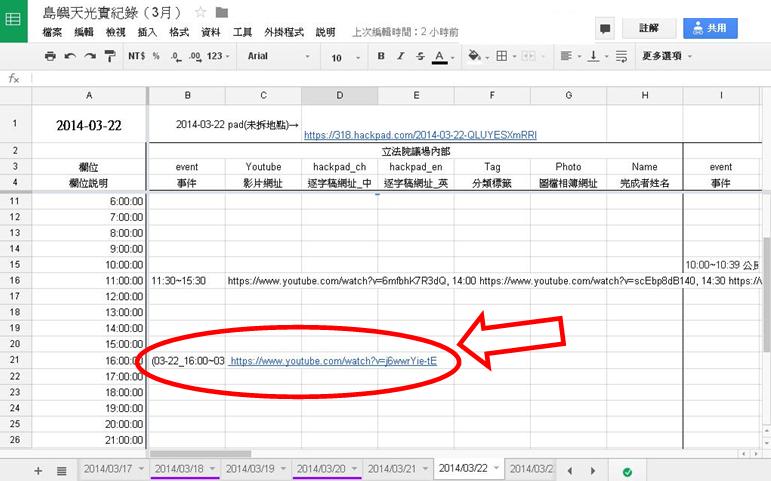Apply italic formatting
This screenshot has width=771, height=481.
tap(400, 57)
